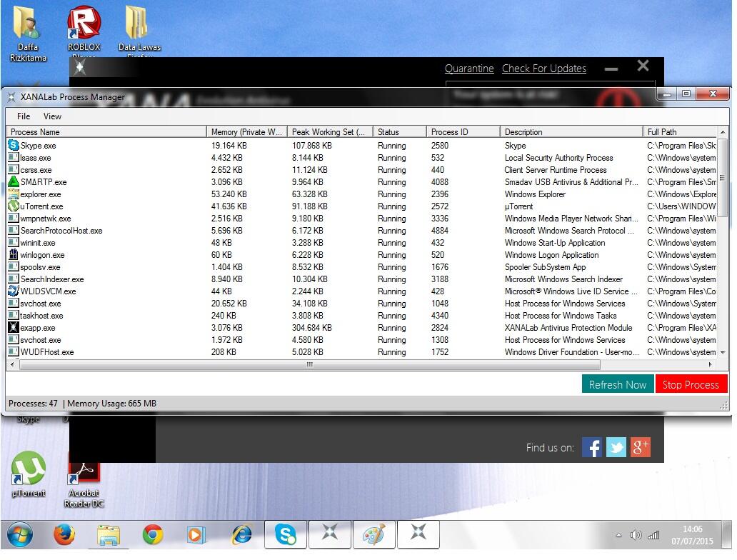The width and height of the screenshot is (737, 560).
Task: Select the Skype.exe process icon
Action: (x=14, y=145)
